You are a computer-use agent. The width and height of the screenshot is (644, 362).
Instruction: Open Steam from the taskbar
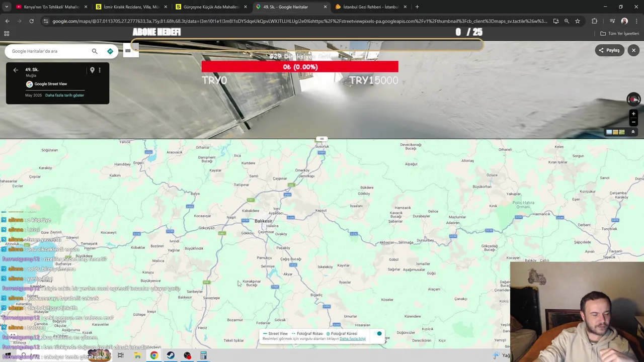pos(171,355)
